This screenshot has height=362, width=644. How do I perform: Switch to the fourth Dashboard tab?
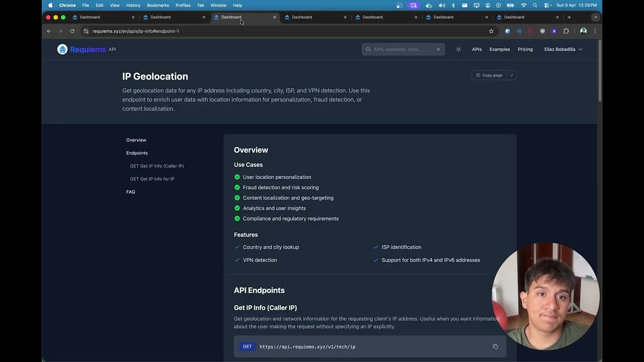(302, 17)
